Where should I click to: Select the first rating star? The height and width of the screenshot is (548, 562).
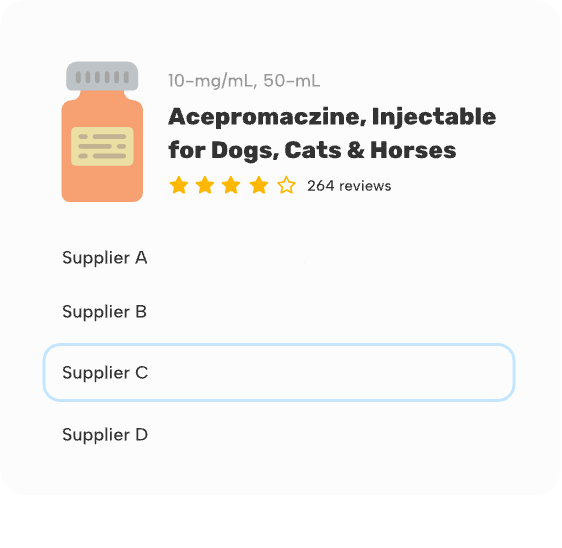pos(179,185)
